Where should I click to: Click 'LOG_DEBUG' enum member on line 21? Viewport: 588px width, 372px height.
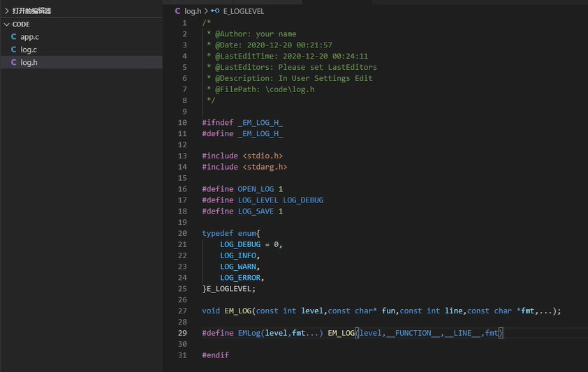(240, 245)
